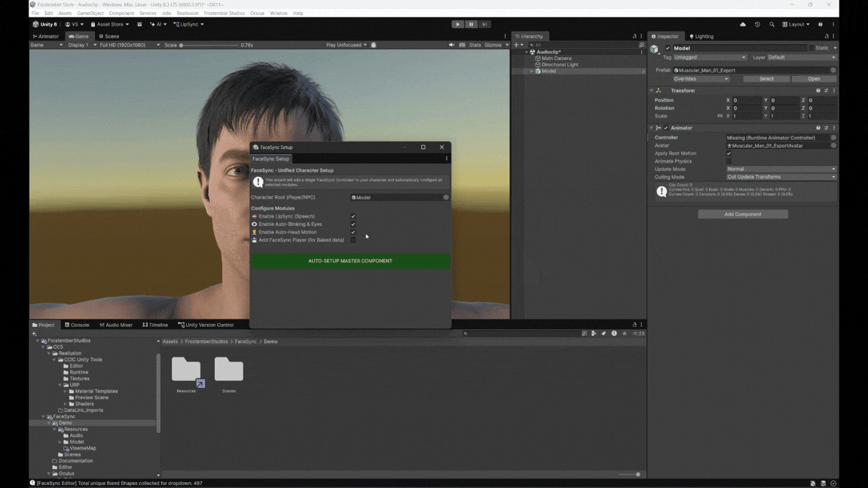Click the Unity 6 logo button
This screenshot has height=488, width=868.
point(45,24)
